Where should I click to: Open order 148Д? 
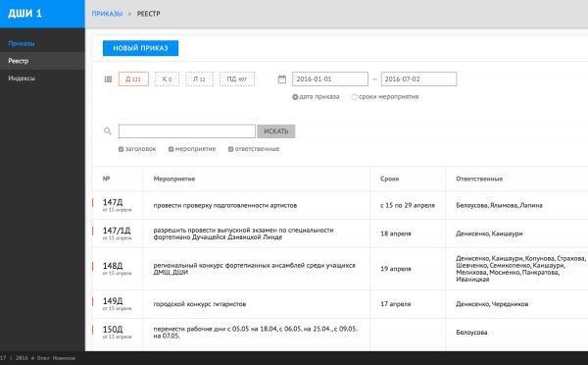point(113,266)
